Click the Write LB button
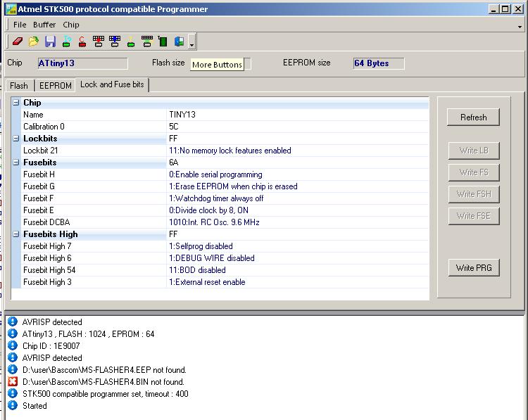 tap(474, 151)
